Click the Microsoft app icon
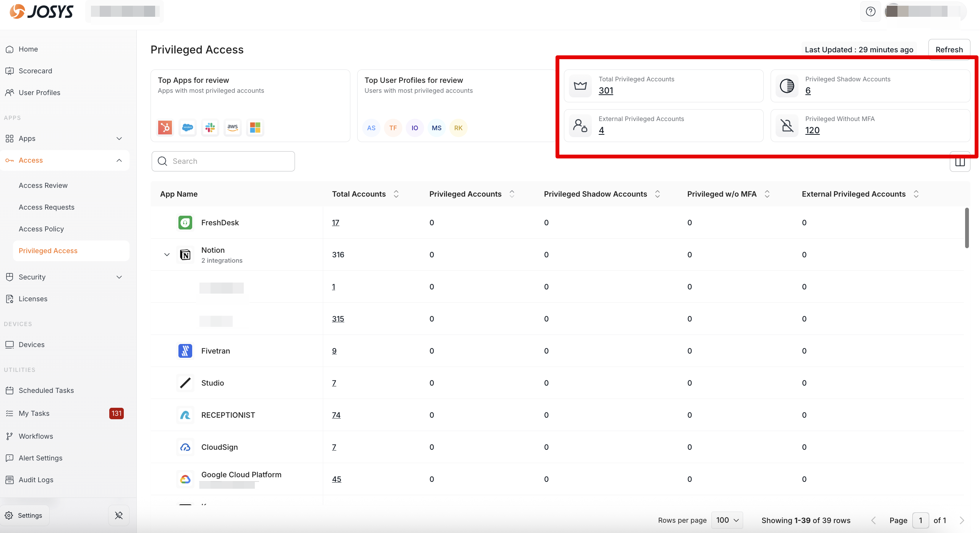The width and height of the screenshot is (980, 533). 255,128
